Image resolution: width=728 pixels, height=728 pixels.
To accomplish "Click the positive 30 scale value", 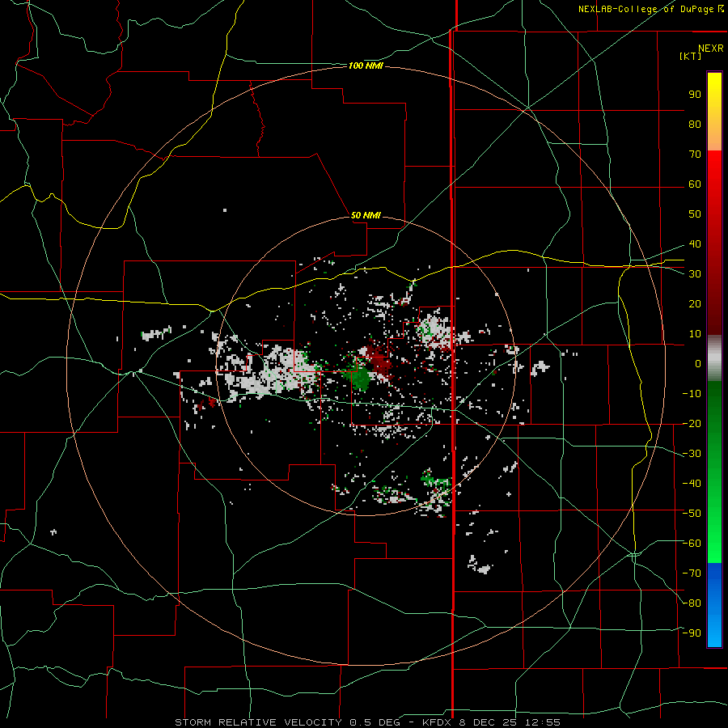I will pos(695,274).
